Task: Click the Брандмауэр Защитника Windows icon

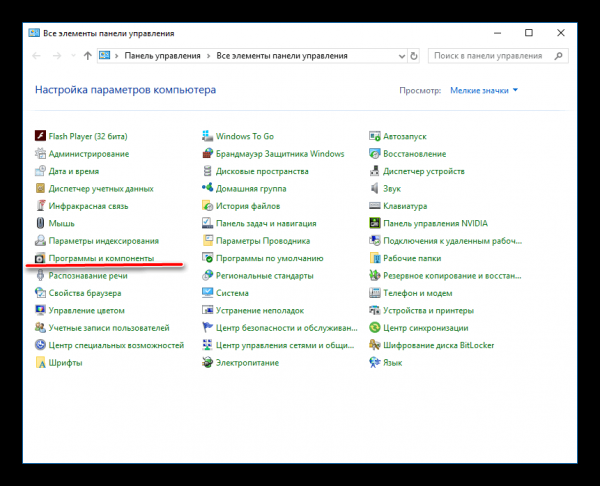Action: pos(207,153)
